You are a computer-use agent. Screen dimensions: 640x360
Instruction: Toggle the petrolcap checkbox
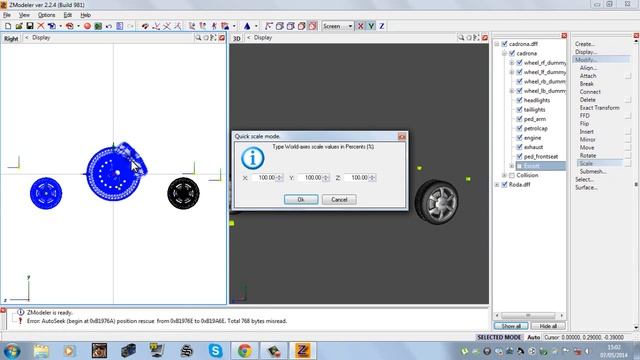pos(520,128)
